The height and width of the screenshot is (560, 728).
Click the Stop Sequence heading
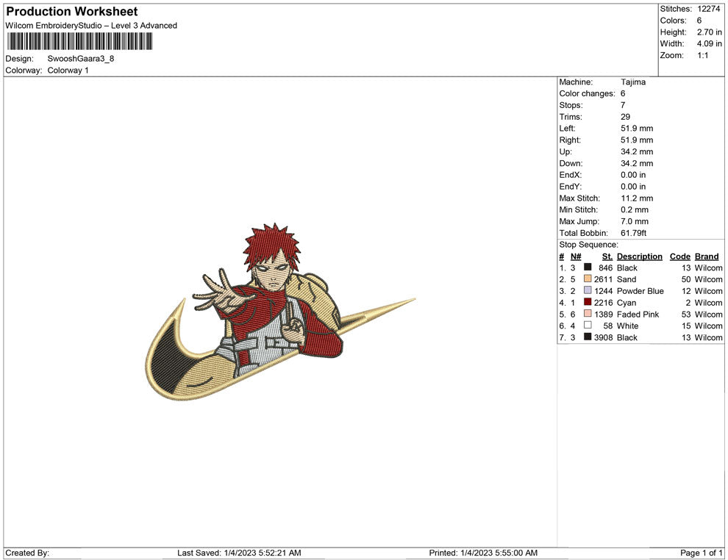coord(588,245)
